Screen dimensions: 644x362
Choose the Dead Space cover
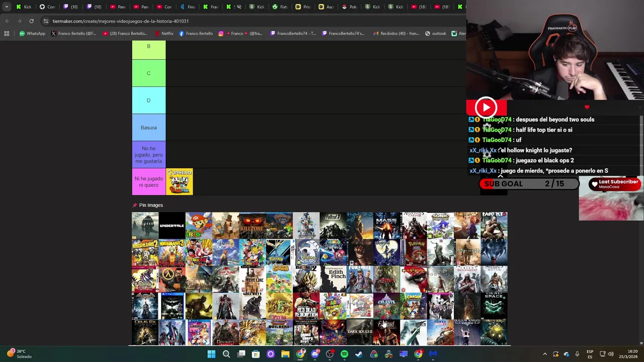(x=494, y=306)
